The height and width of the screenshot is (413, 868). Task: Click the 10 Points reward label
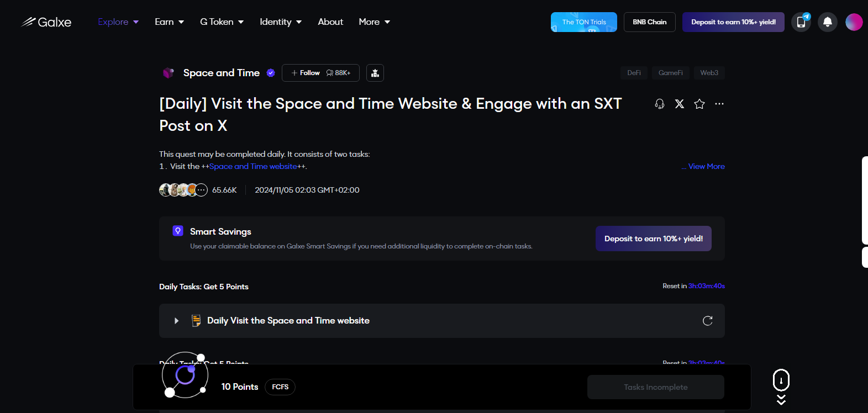pos(240,387)
